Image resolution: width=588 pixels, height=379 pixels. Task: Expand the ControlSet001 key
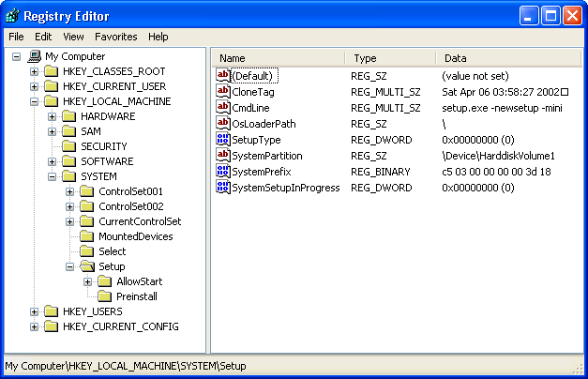[x=69, y=191]
